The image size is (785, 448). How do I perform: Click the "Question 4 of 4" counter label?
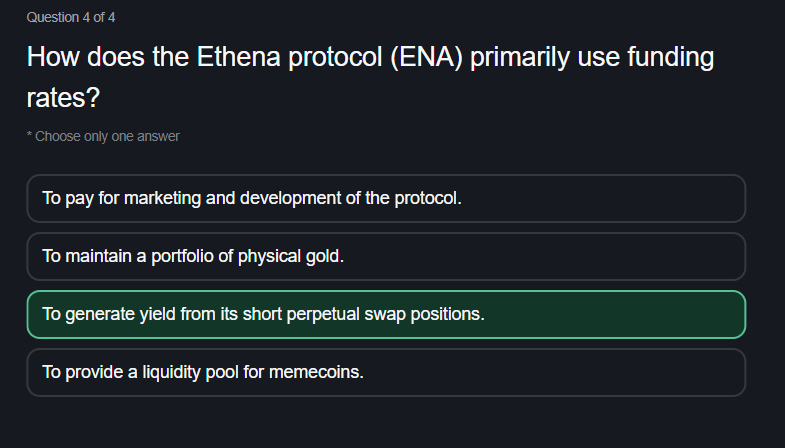71,17
